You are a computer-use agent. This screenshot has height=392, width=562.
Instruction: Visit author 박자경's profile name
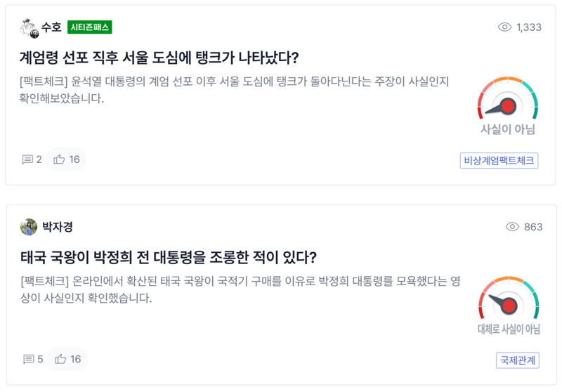click(x=58, y=227)
